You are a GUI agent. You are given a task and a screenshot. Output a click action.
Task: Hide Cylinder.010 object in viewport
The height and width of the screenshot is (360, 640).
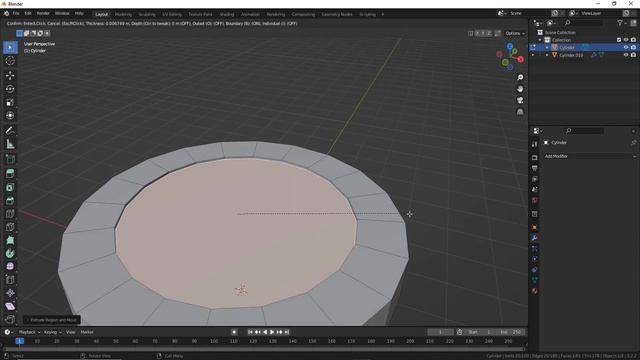tap(626, 55)
